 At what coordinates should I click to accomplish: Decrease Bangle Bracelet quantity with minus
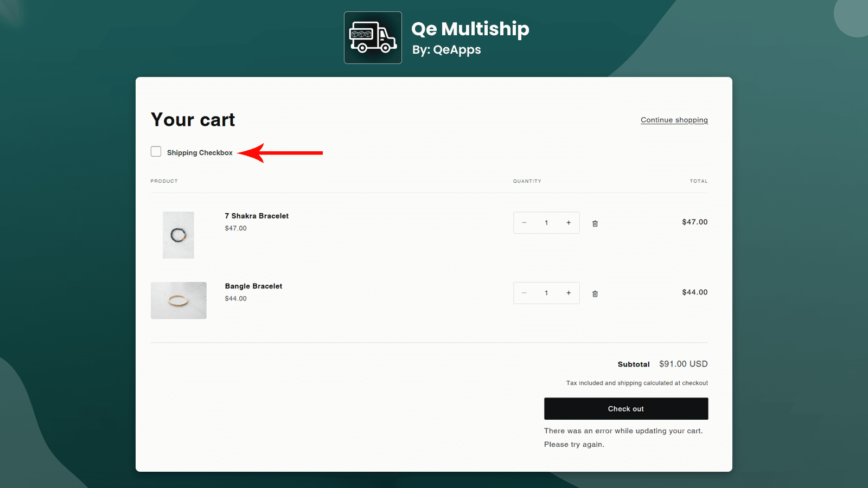tap(524, 293)
